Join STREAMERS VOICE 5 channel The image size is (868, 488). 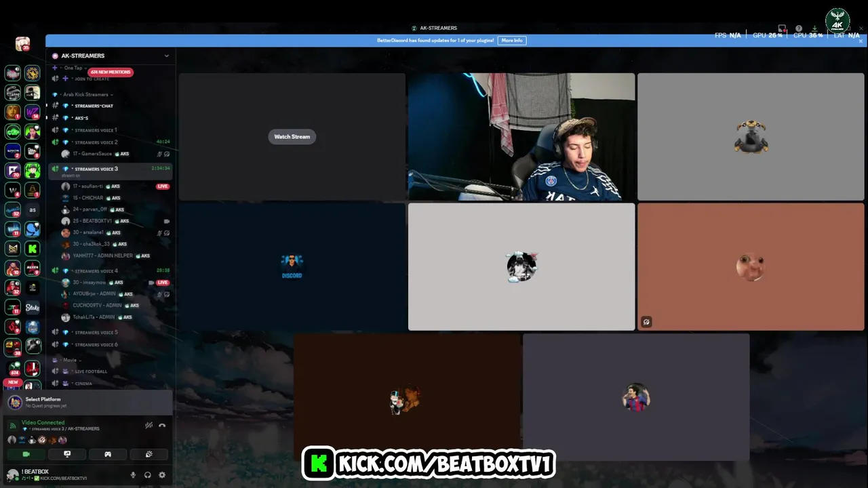pyautogui.click(x=110, y=332)
